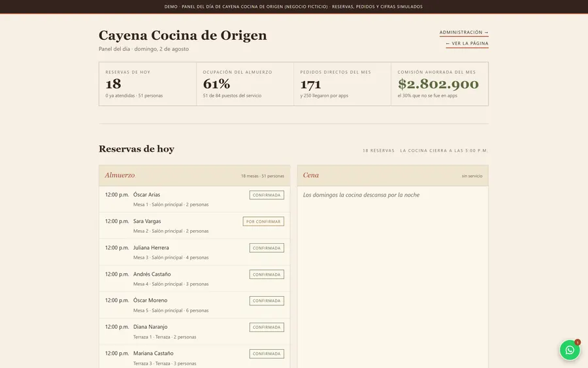Click the name Óscar Arias
The height and width of the screenshot is (368, 588).
pyautogui.click(x=146, y=195)
